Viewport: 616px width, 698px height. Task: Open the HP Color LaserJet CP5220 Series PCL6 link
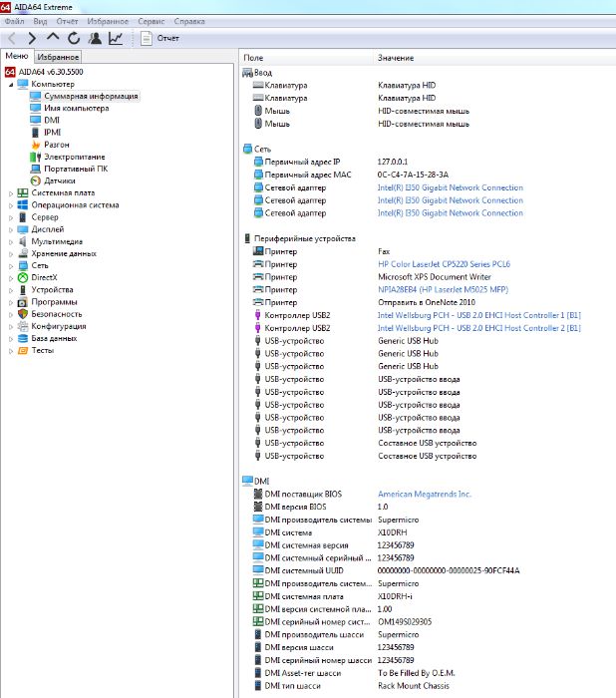pyautogui.click(x=444, y=264)
